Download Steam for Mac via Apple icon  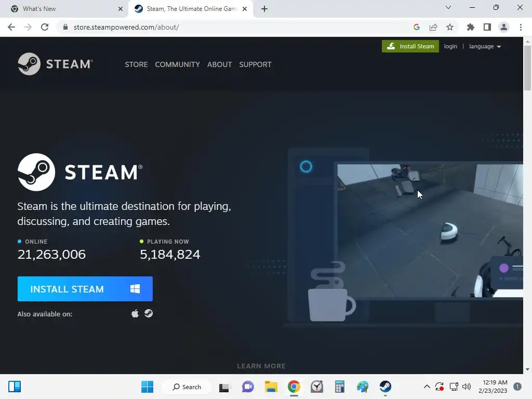(135, 313)
